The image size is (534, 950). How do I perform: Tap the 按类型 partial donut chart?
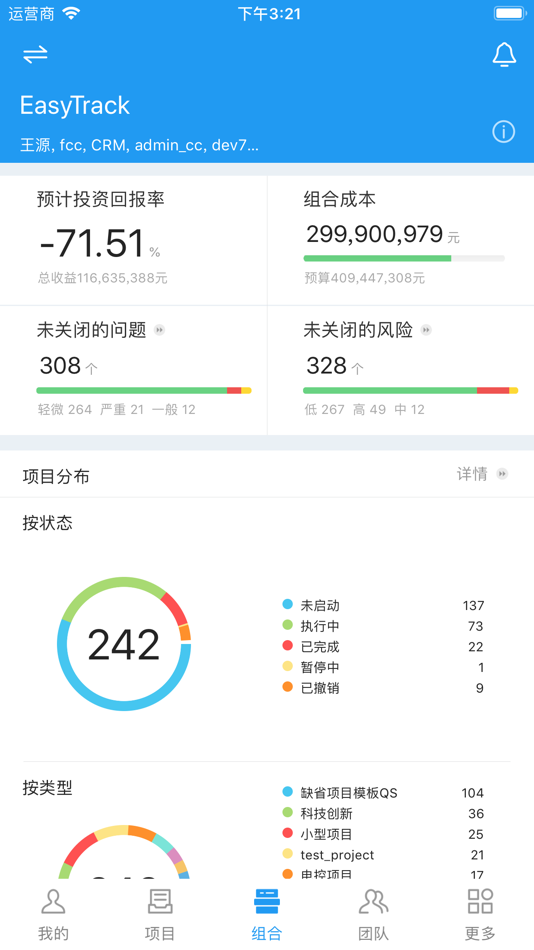click(124, 851)
